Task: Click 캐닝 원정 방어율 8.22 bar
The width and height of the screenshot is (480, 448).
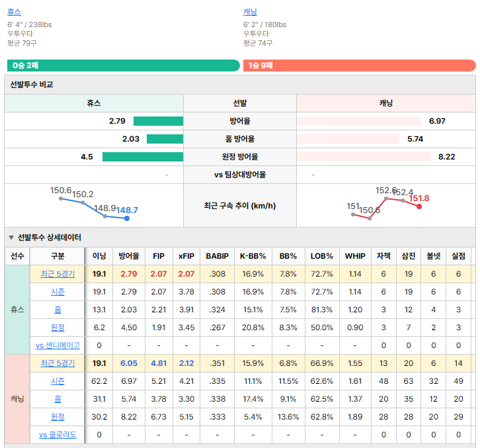Action: [x=364, y=157]
